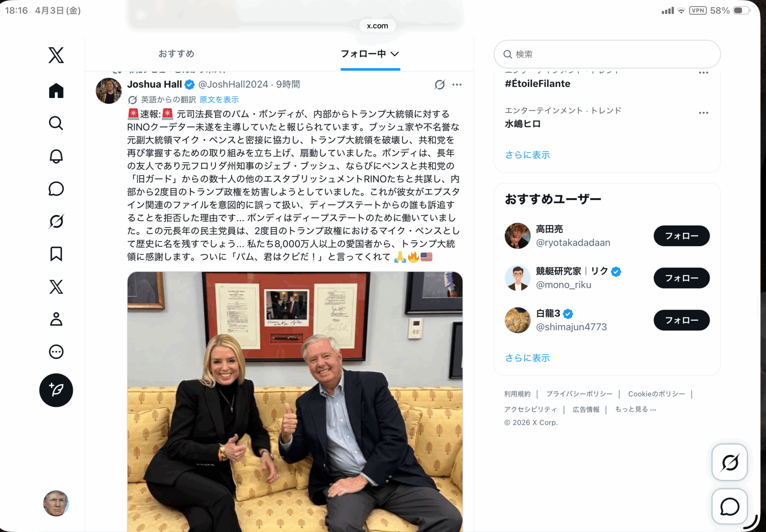Screen dimensions: 766x532
Task: Follow 高田亮 with the フォロー button
Action: [681, 236]
